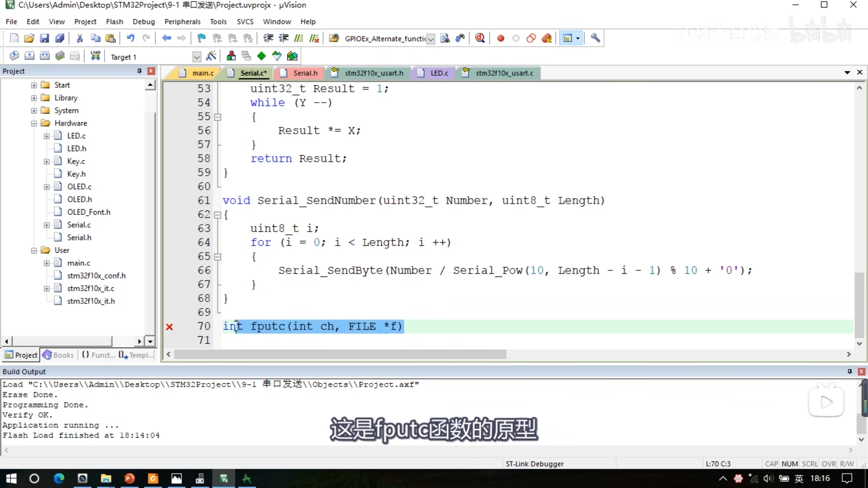
Task: Open main.c under User in tree
Action: click(79, 263)
